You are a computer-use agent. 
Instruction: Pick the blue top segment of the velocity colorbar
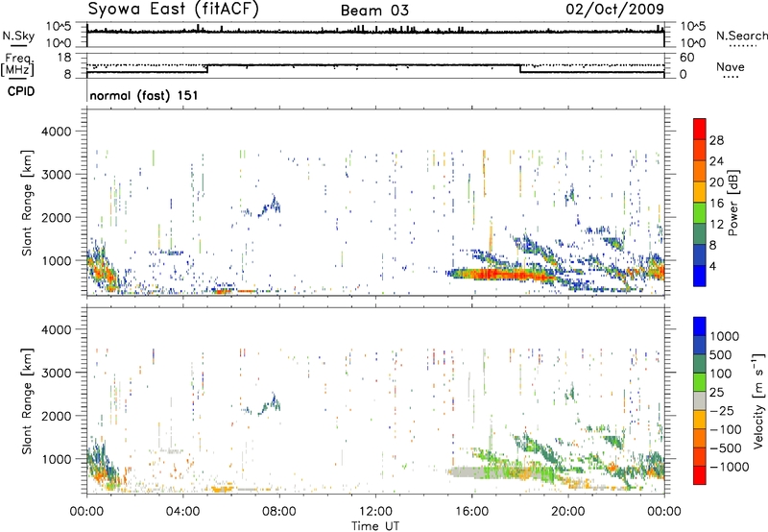click(x=700, y=326)
